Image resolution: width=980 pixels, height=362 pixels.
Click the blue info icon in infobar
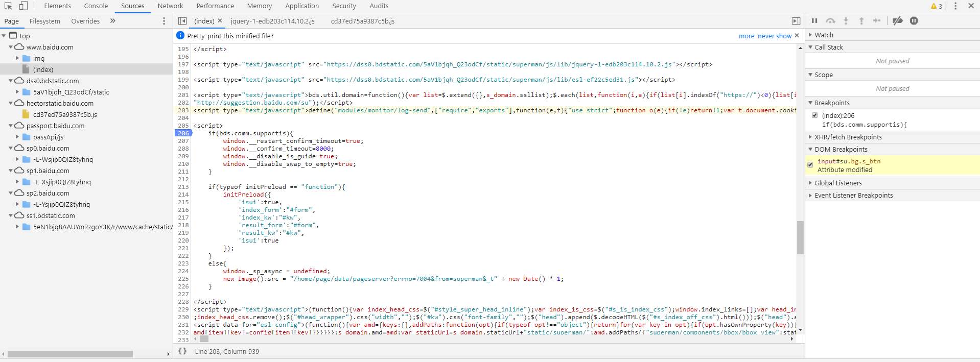click(180, 36)
